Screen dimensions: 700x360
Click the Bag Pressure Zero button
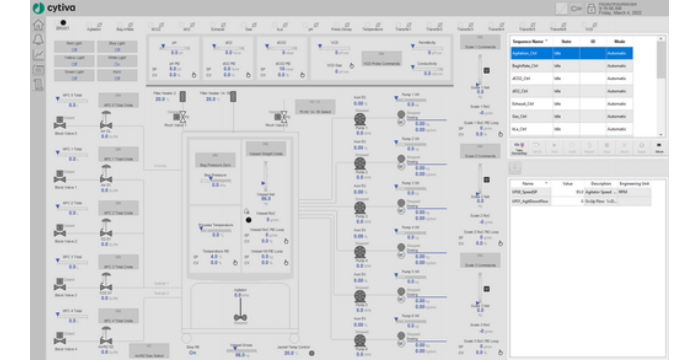215,160
